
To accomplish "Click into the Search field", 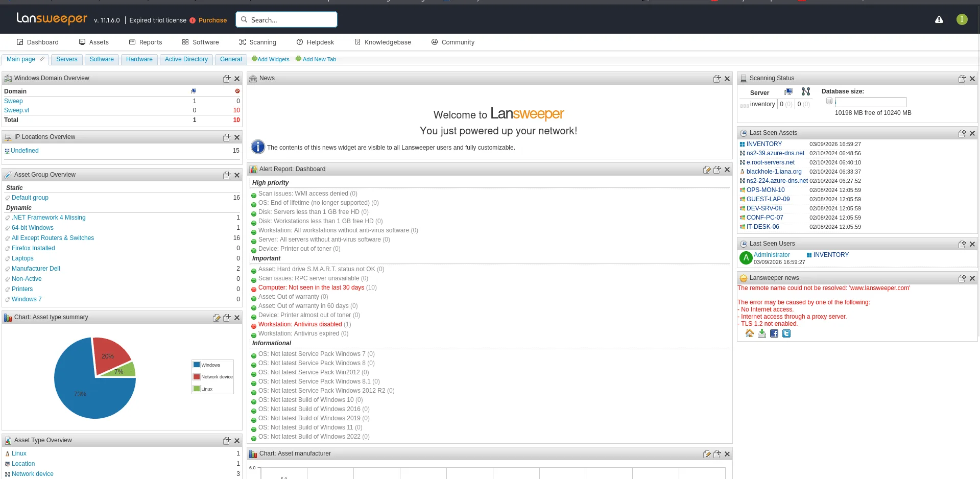I will pyautogui.click(x=286, y=20).
